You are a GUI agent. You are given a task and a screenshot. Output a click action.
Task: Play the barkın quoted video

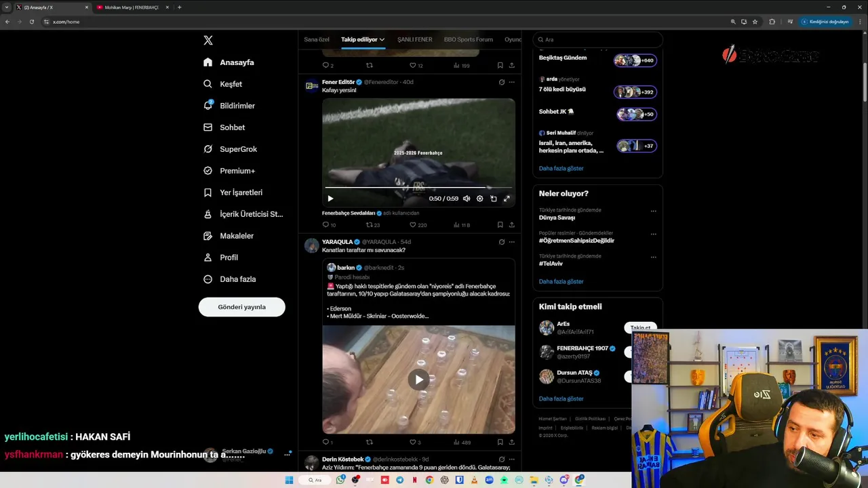click(x=418, y=380)
